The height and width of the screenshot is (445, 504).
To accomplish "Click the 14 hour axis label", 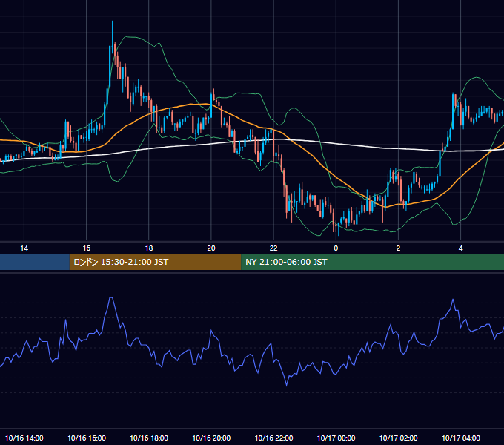I will pos(24,248).
